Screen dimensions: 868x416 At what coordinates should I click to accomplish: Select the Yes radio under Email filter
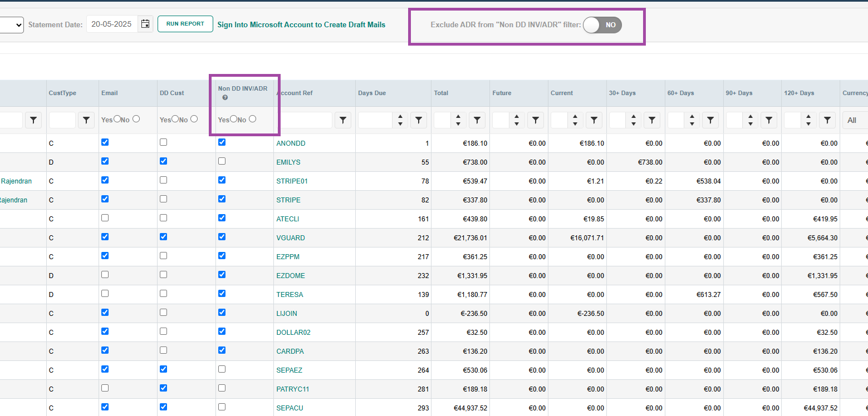[117, 119]
